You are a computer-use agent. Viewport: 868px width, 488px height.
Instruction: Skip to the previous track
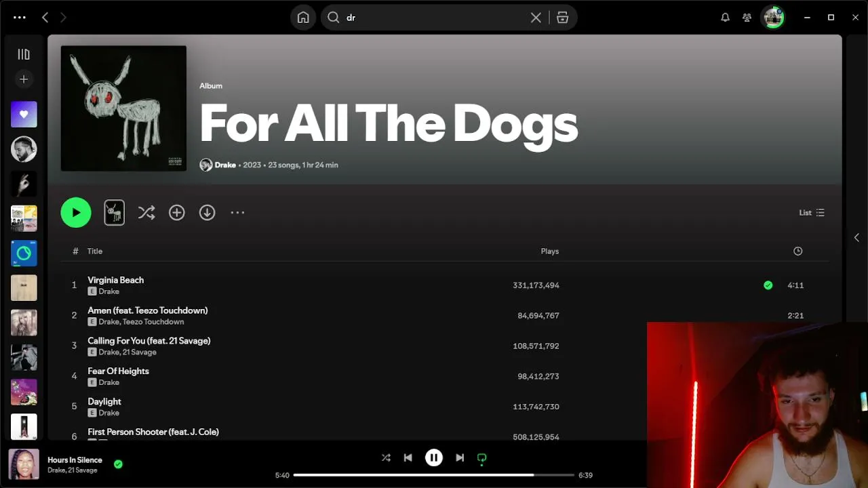[x=408, y=457]
